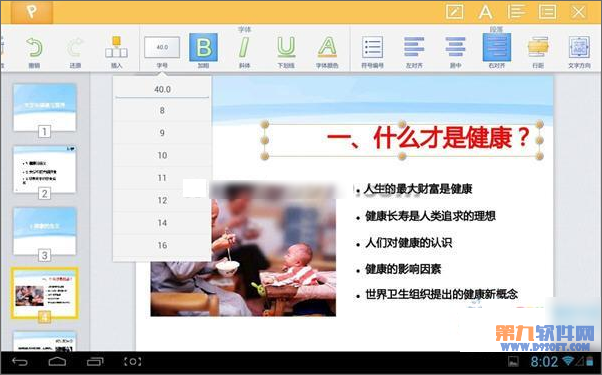Image resolution: width=602 pixels, height=375 pixels.
Task: Toggle Underline (下划线) formatting
Action: coord(286,47)
